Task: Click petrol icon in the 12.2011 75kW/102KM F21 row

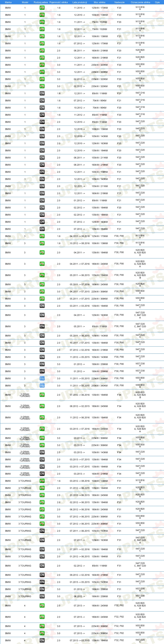Action: point(42,29)
